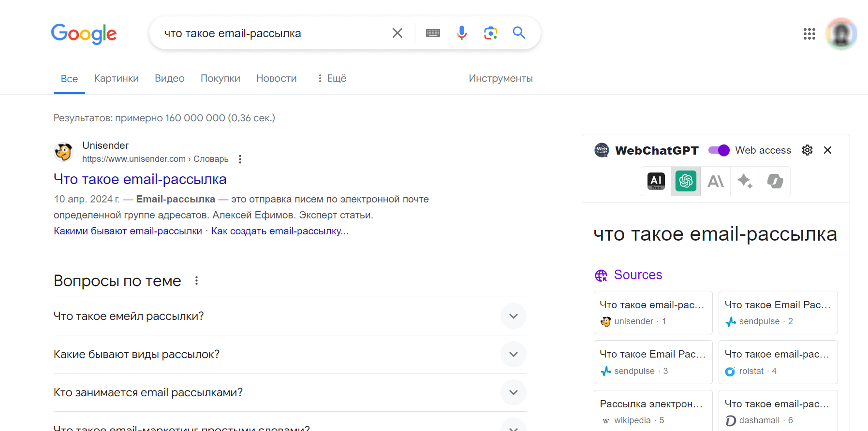
Task: Click the on-screen keyboard icon
Action: (x=433, y=33)
